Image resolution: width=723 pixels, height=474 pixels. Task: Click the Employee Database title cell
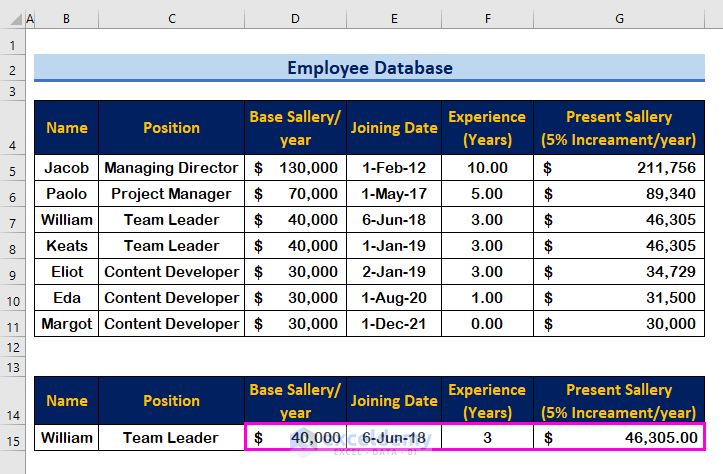pos(369,68)
